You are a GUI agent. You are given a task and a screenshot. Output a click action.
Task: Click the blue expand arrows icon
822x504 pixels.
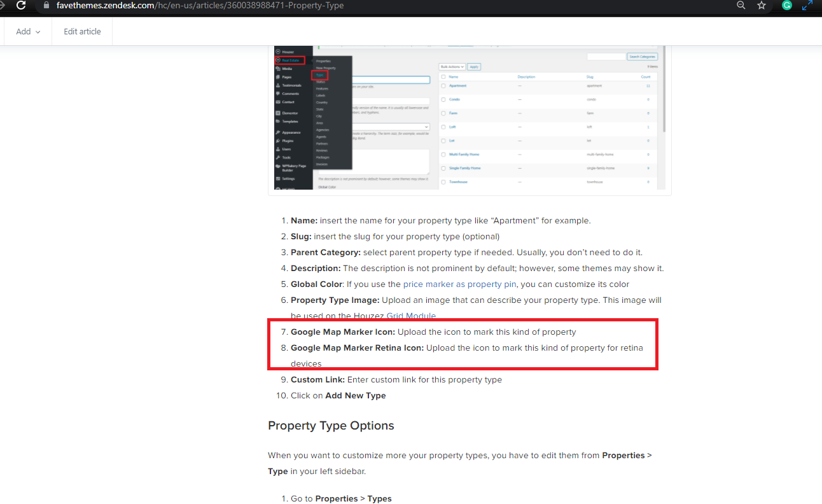tap(807, 5)
